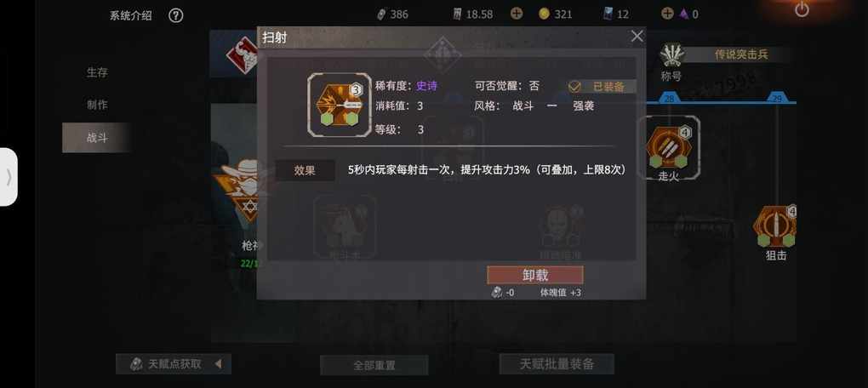Select the 战斗 tab

[x=97, y=138]
